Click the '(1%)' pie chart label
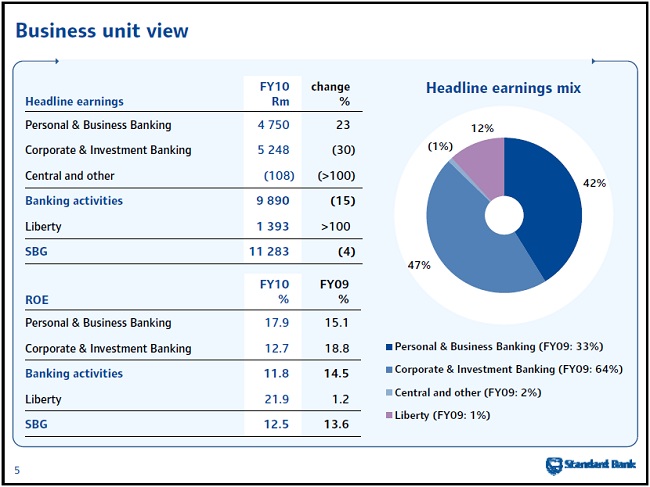 440,146
